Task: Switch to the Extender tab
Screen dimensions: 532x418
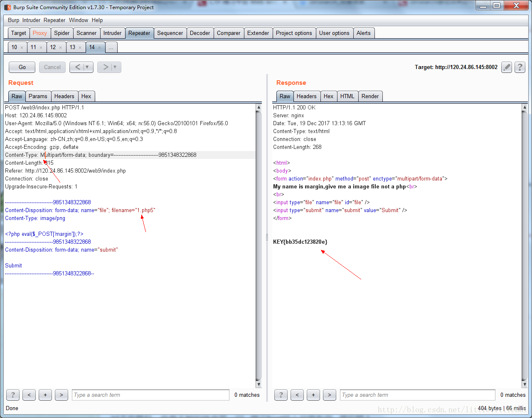Action: click(x=258, y=33)
